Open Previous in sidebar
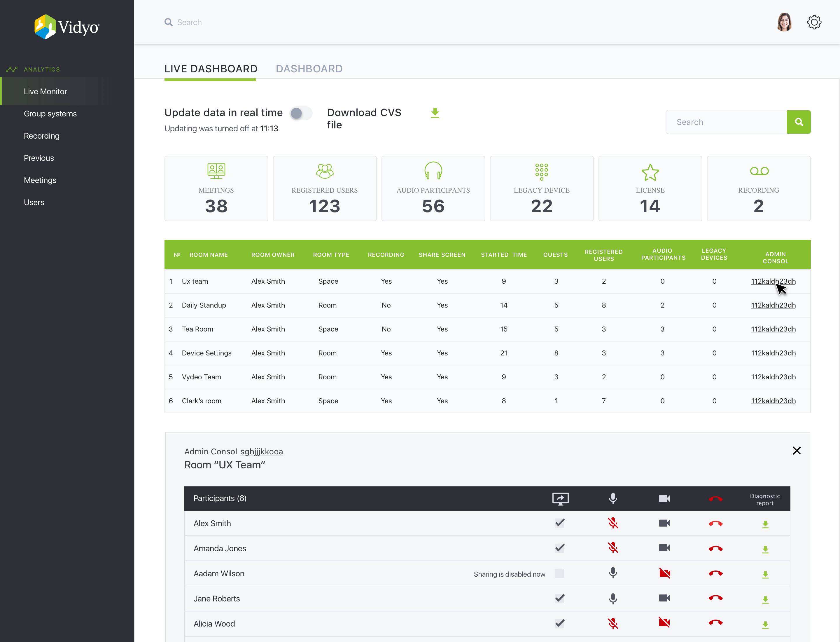840x642 pixels. (38, 158)
